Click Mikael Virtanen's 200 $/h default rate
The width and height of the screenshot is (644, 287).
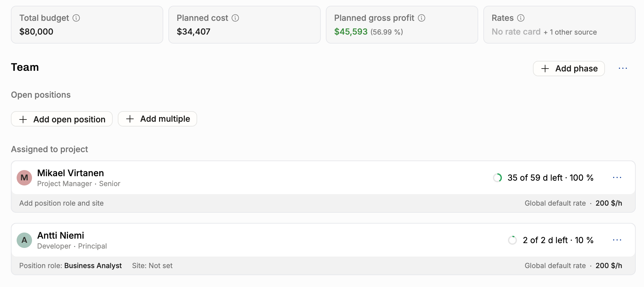(609, 203)
